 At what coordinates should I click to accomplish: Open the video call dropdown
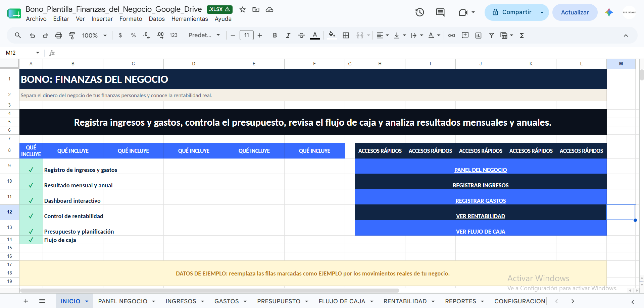tap(473, 12)
